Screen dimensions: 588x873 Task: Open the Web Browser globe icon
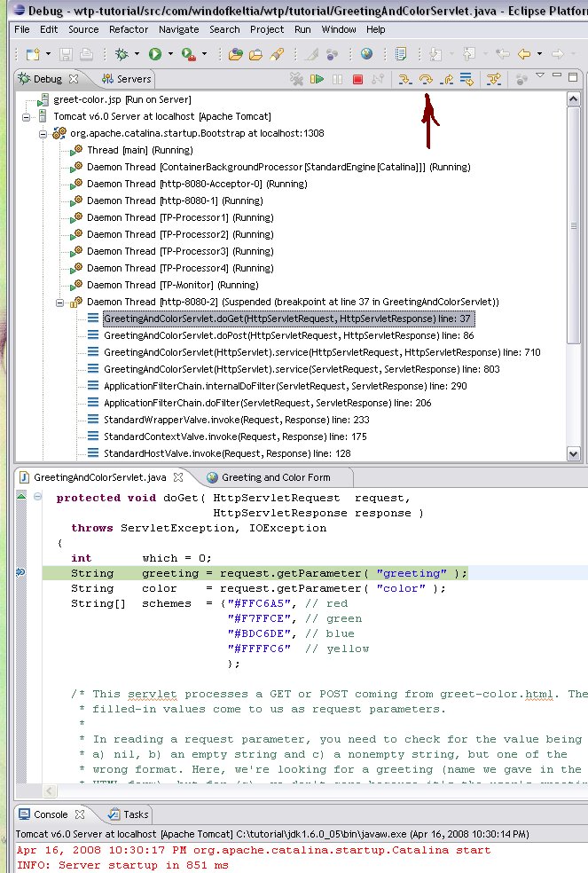click(x=366, y=54)
